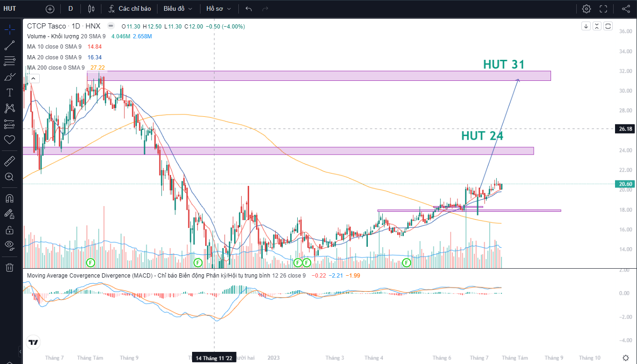Screen dimensions: 637x364
Task: Open the candlestick chart type selector
Action: (91, 8)
